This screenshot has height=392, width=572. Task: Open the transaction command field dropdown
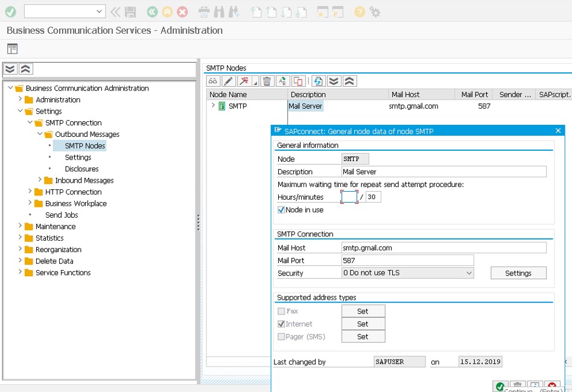pos(99,11)
